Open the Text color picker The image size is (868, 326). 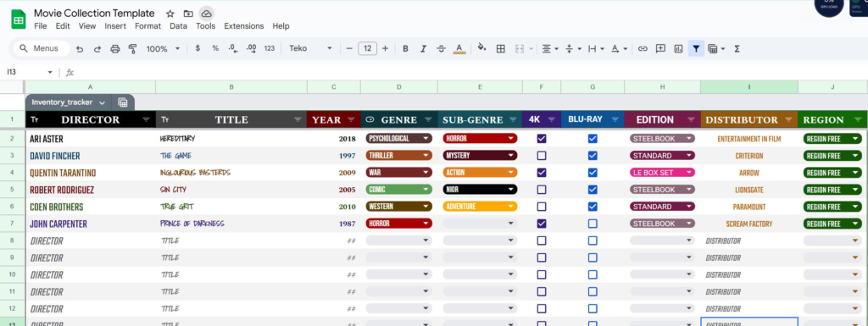click(x=459, y=48)
